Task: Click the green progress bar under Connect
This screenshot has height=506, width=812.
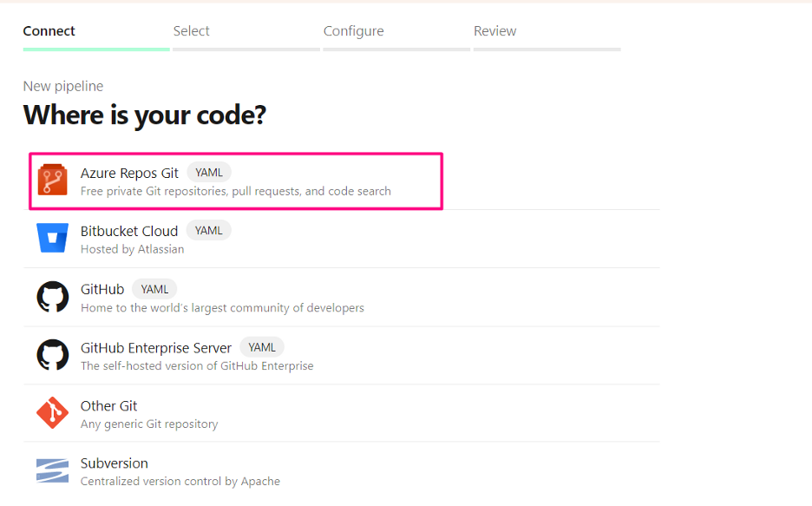Action: (95, 50)
